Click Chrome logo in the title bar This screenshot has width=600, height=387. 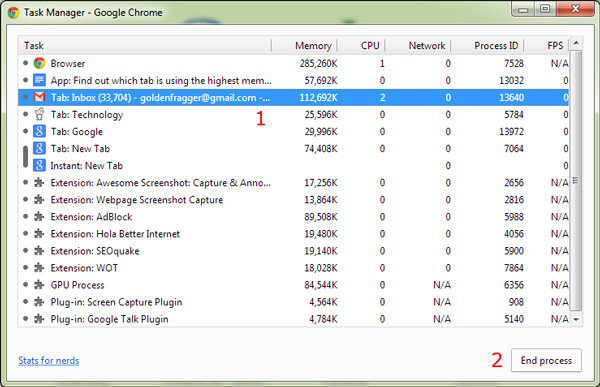click(13, 13)
